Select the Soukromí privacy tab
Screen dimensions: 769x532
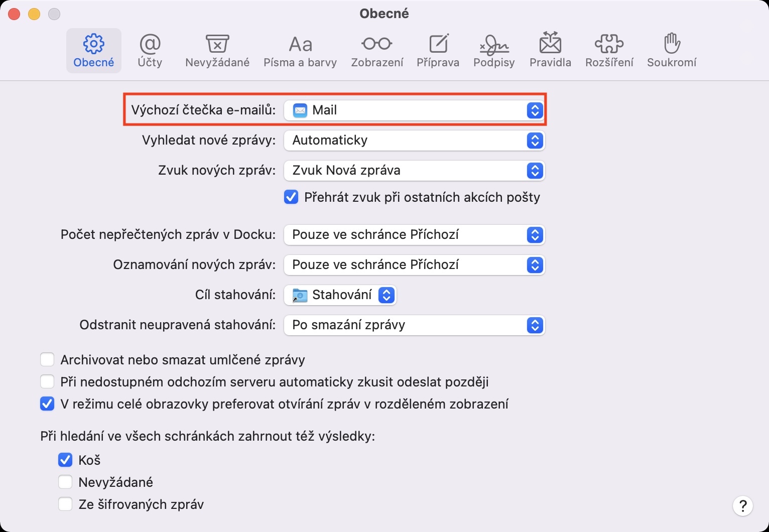[x=671, y=51]
